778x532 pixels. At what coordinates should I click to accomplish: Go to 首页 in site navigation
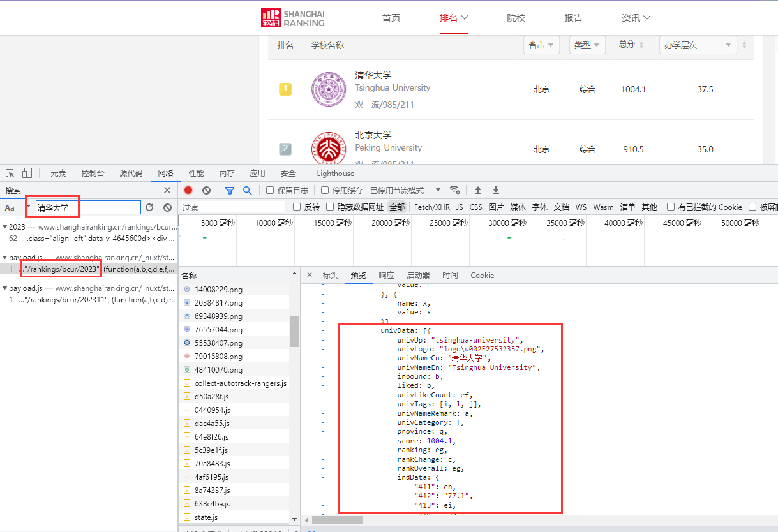pos(391,18)
